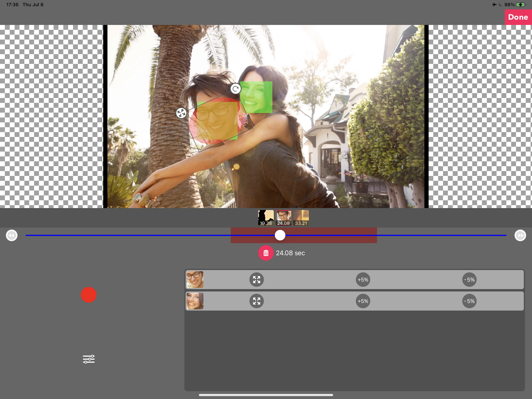The width and height of the screenshot is (532, 399).
Task: Tap the pink Done button
Action: (x=518, y=17)
